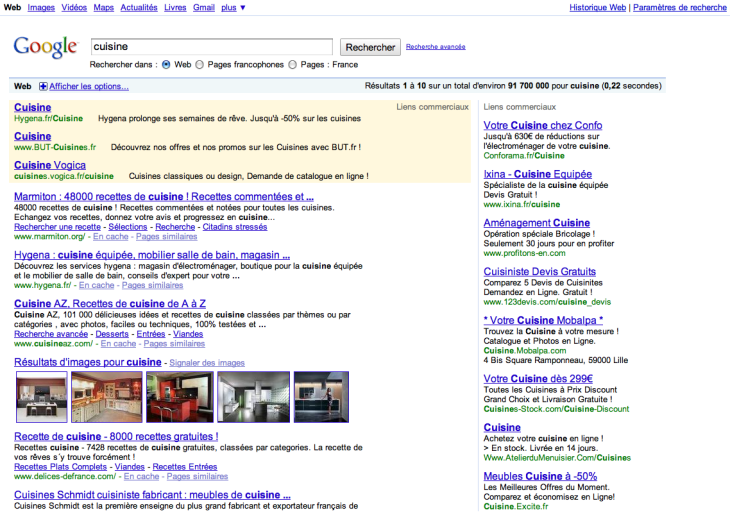Viewport: 730px width, 517px height.
Task: Open fourth grey kitchen image thumbnail
Action: pos(254,397)
